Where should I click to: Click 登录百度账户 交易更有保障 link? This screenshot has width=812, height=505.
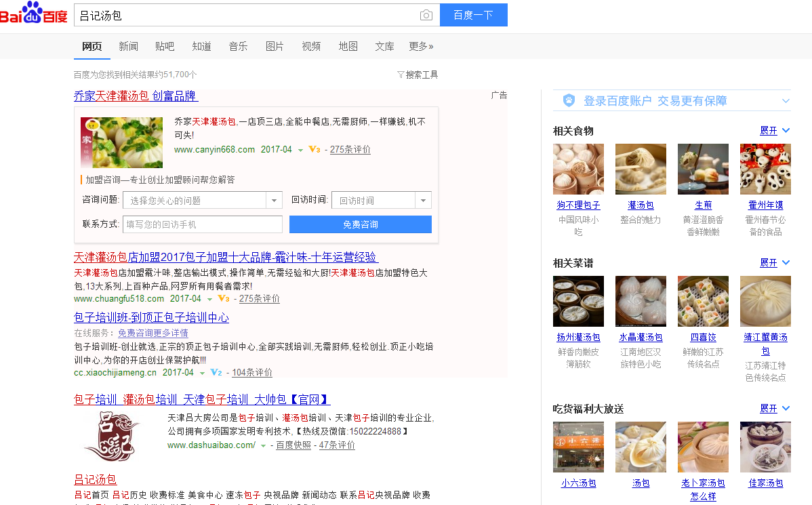(655, 100)
